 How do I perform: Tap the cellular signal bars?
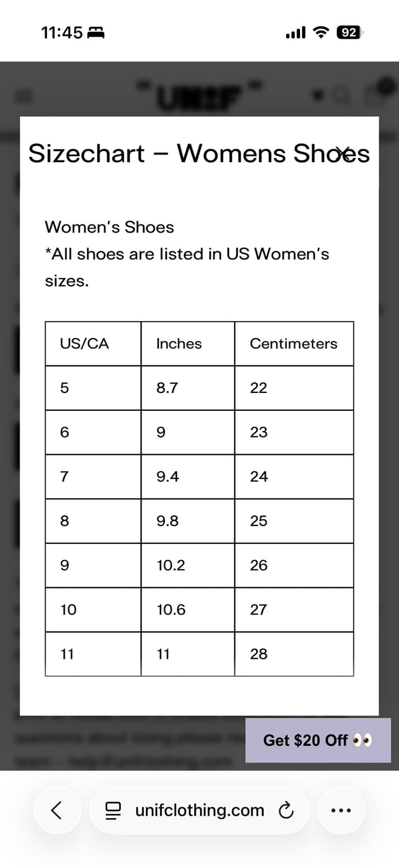(295, 32)
